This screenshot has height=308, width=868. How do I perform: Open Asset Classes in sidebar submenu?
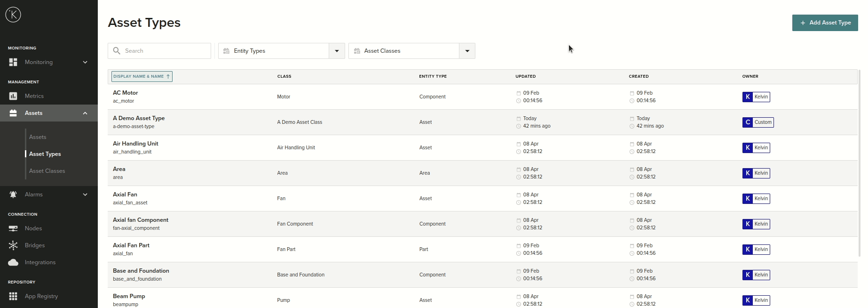[x=47, y=171]
